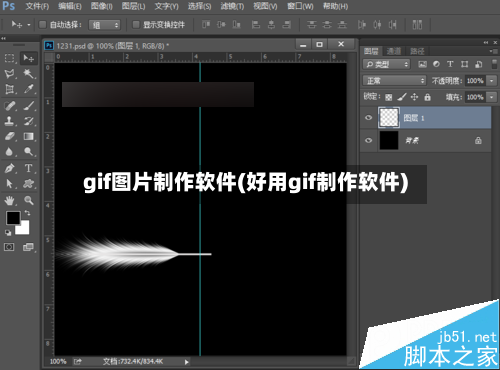This screenshot has height=370, width=500.
Task: Reset default foreground and background colors
Action: point(8,233)
